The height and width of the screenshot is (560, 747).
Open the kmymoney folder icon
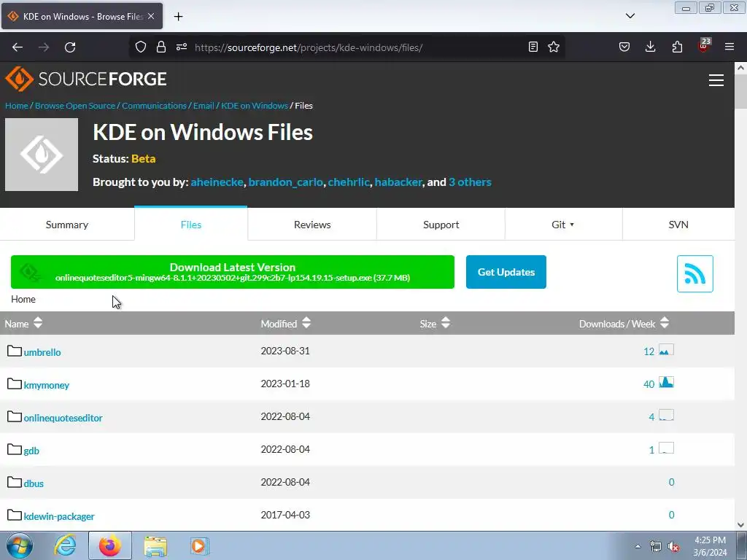pyautogui.click(x=15, y=384)
